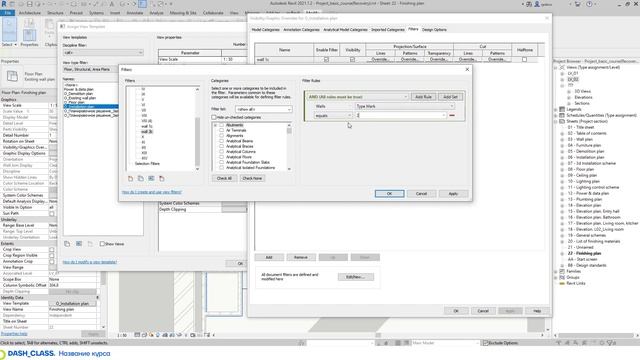Click the highlighted Thin Lines icon in quick access toolbar
The width and height of the screenshot is (640, 360).
142,4
